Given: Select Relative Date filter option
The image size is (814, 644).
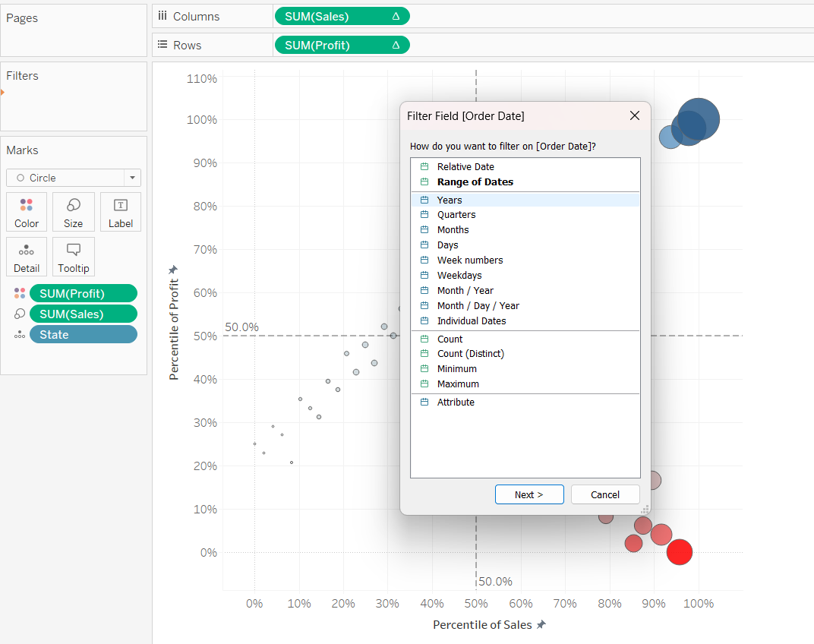Looking at the screenshot, I should 465,167.
